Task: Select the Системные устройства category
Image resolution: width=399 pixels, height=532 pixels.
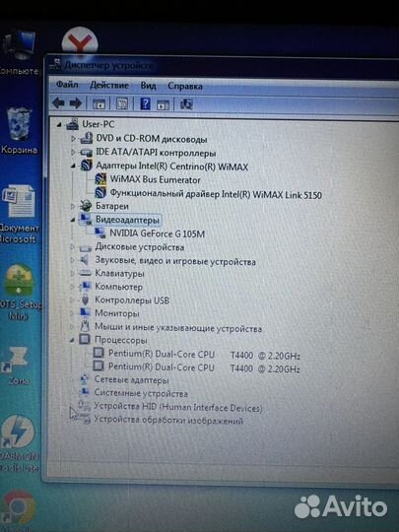Action: click(141, 393)
